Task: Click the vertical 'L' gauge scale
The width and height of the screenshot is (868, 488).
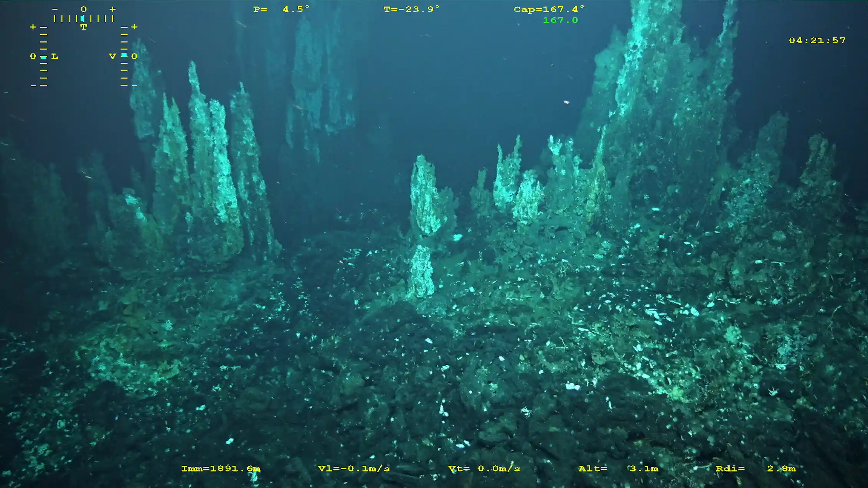Action: (x=44, y=56)
